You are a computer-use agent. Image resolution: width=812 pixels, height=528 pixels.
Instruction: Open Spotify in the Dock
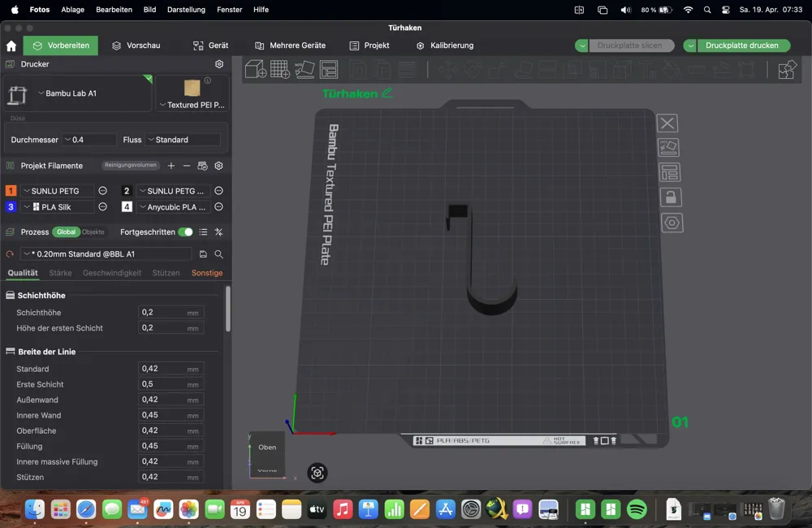[x=637, y=510]
